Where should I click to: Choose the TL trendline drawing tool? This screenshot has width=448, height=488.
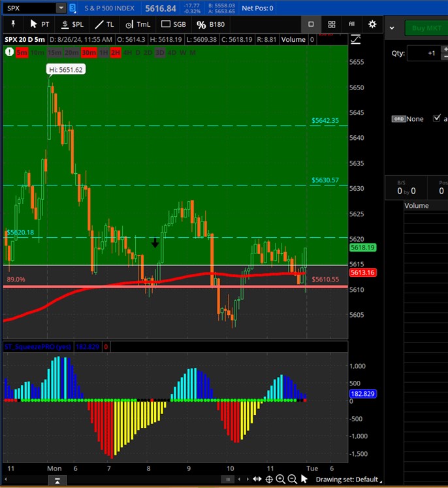coord(104,24)
